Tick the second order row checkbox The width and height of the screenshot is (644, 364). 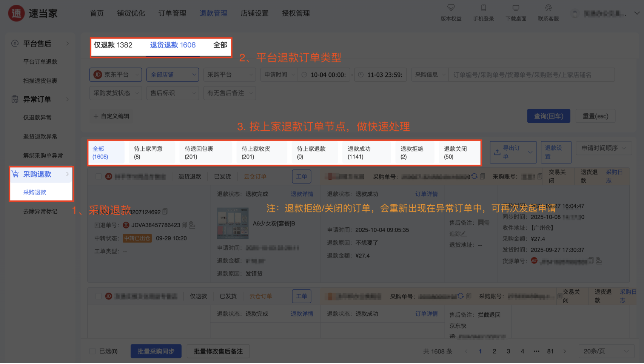(99, 296)
